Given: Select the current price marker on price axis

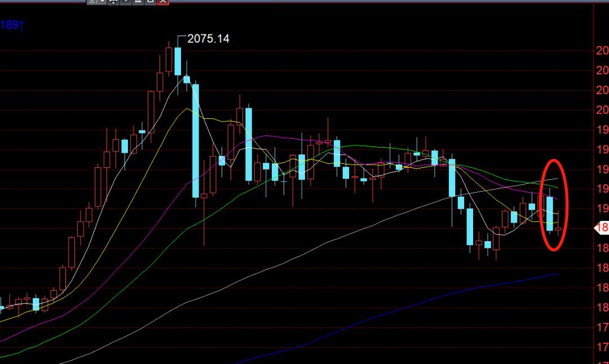Looking at the screenshot, I should coord(602,228).
